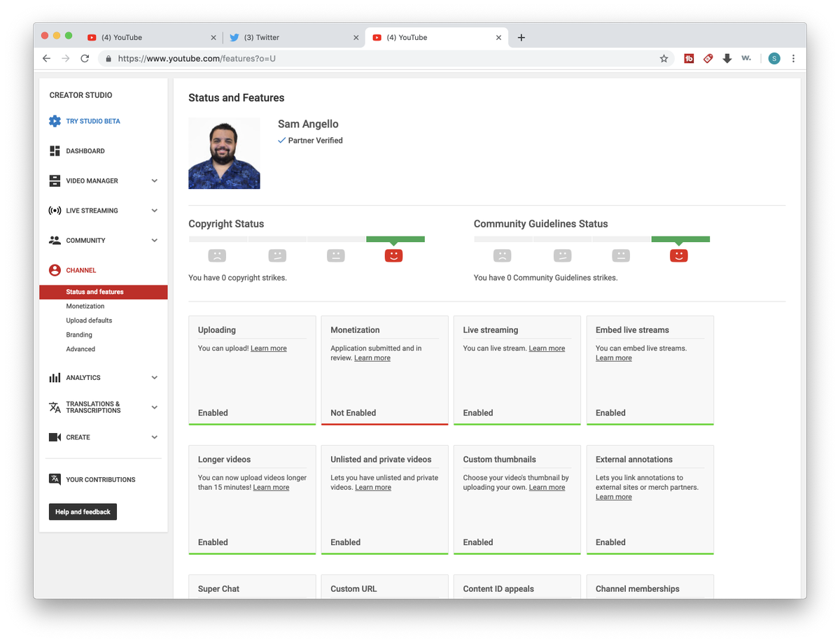Click Sam Angello's profile photo
The height and width of the screenshot is (643, 840).
224,153
